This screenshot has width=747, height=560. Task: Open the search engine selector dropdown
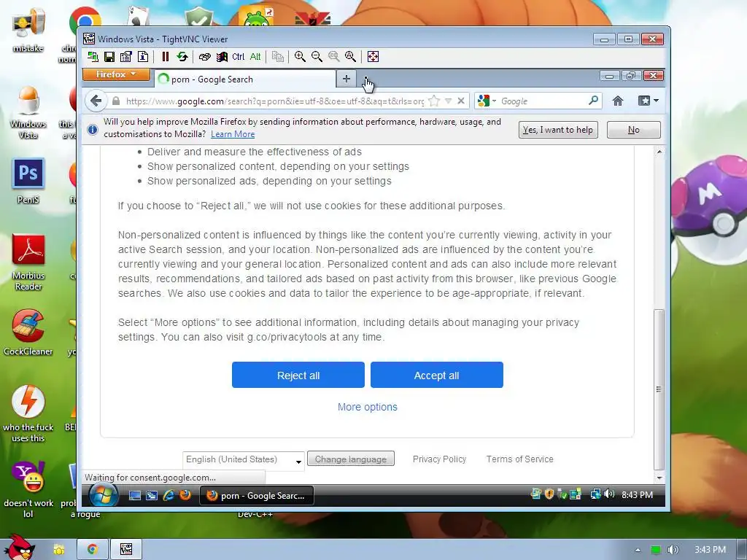click(x=487, y=101)
